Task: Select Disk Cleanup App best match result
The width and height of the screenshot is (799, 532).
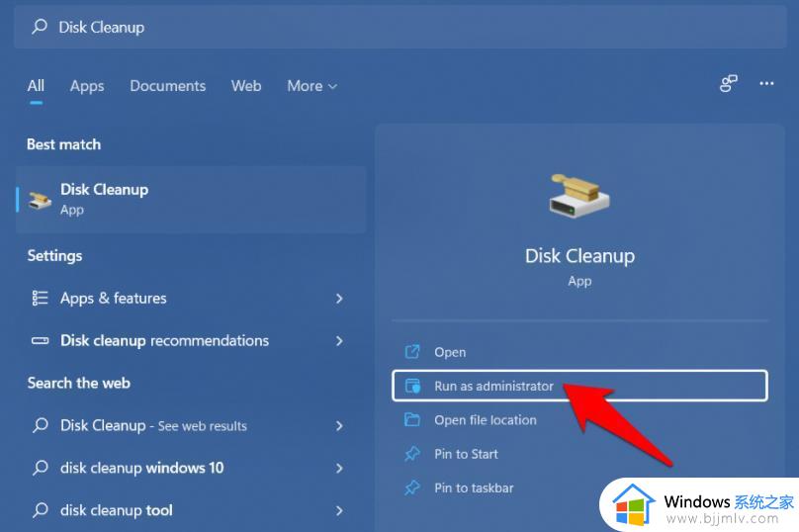Action: click(191, 200)
